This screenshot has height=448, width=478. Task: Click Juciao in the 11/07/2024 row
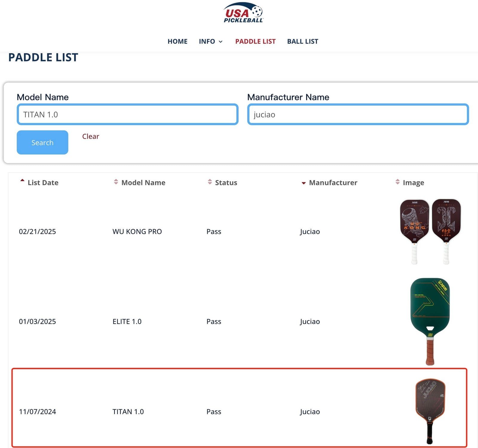click(310, 412)
